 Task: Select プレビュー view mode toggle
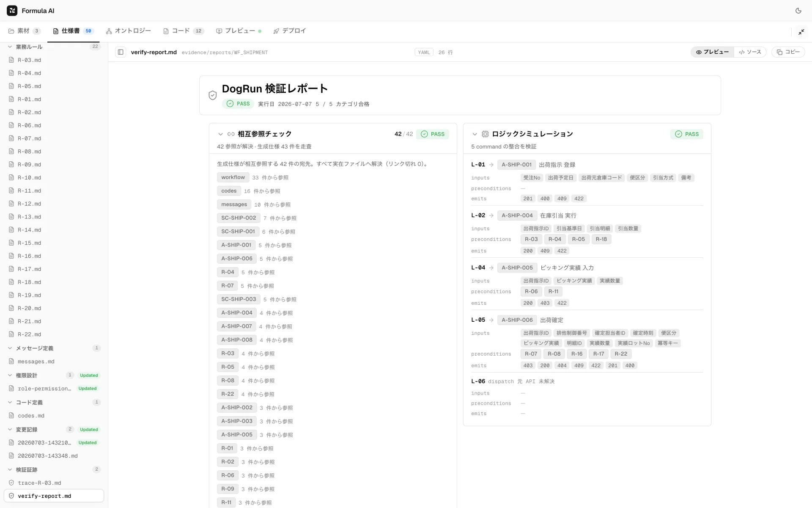pyautogui.click(x=713, y=52)
